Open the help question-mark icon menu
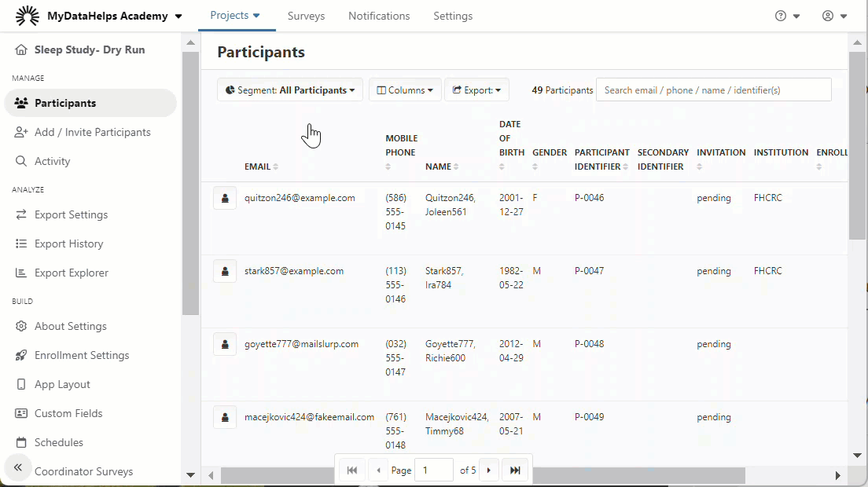This screenshot has height=487, width=868. 787,16
